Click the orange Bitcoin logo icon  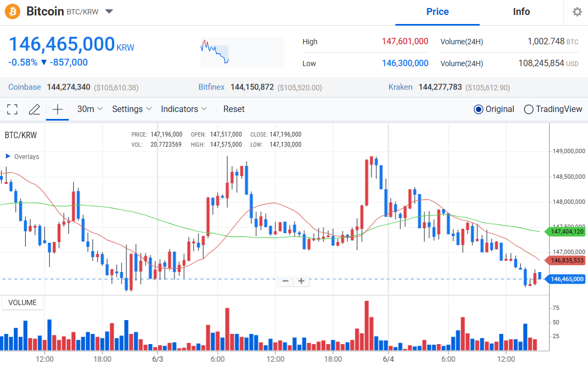[13, 11]
